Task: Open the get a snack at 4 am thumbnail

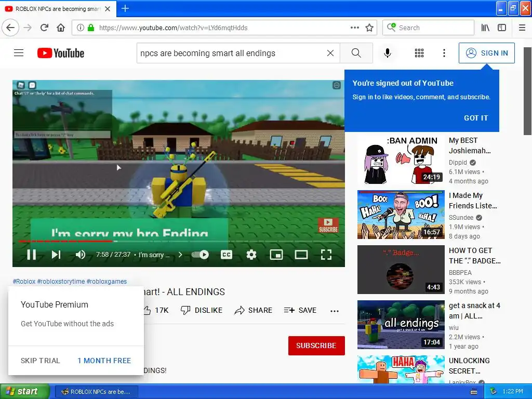Action: [x=401, y=324]
